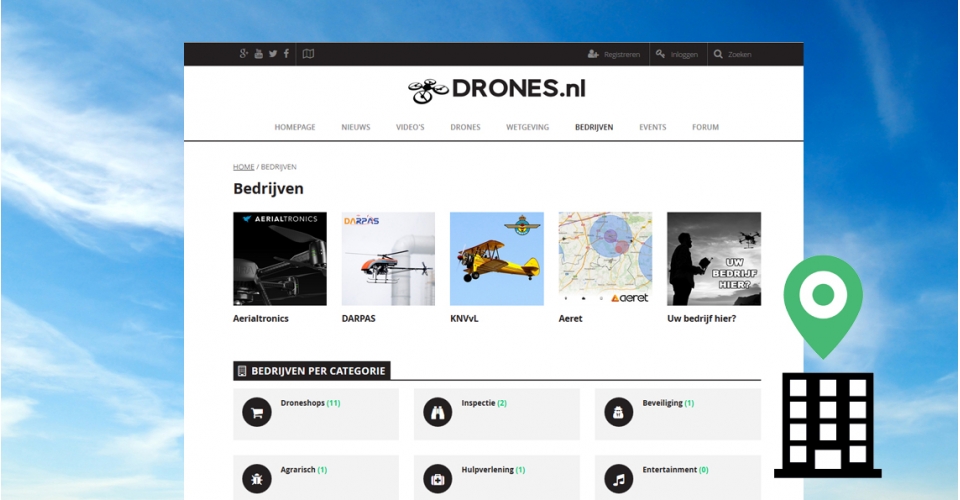Screen dimensions: 960x500
Task: Click the Agrarisch bug icon
Action: (257, 479)
